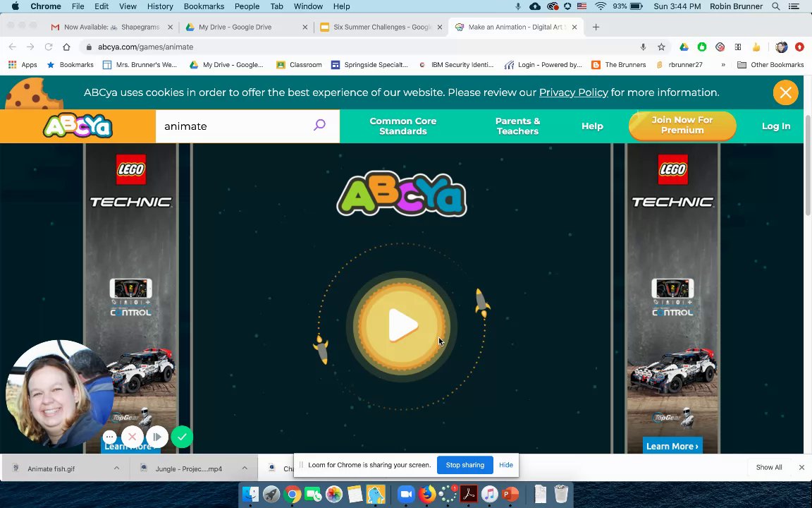Open Finder from the Dock

click(250, 494)
